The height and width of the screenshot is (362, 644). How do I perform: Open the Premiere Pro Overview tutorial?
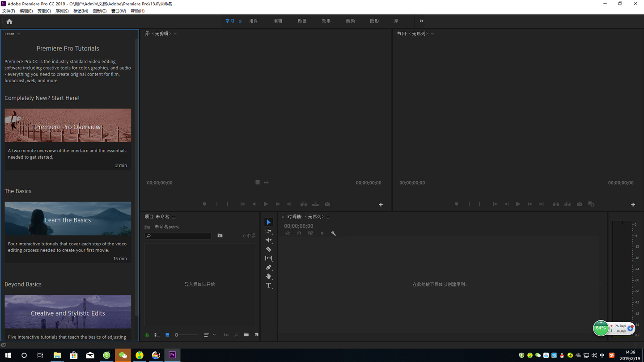click(x=68, y=139)
